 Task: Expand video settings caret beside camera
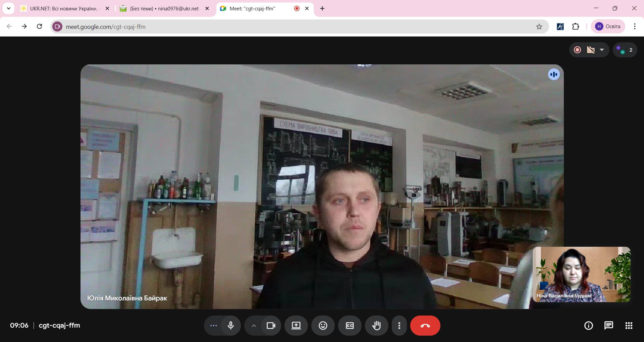coord(254,326)
